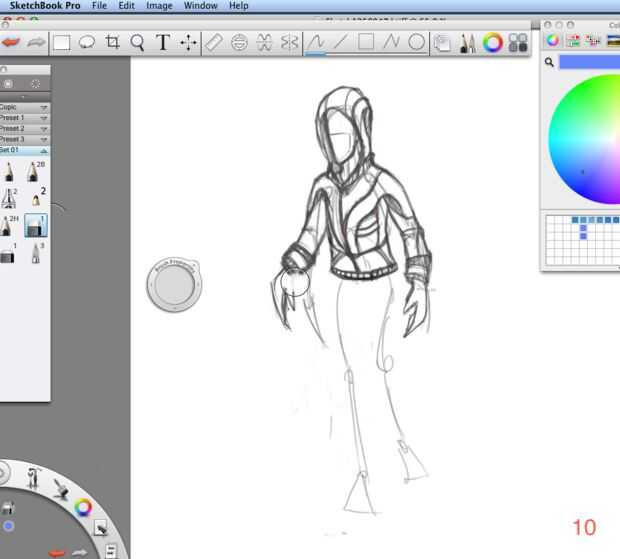Image resolution: width=620 pixels, height=559 pixels.
Task: Click the color search field
Action: click(x=590, y=62)
